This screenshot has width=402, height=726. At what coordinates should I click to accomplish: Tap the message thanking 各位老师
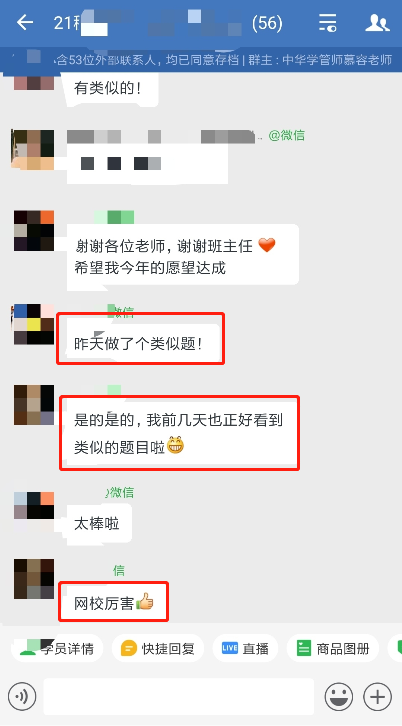(x=183, y=254)
